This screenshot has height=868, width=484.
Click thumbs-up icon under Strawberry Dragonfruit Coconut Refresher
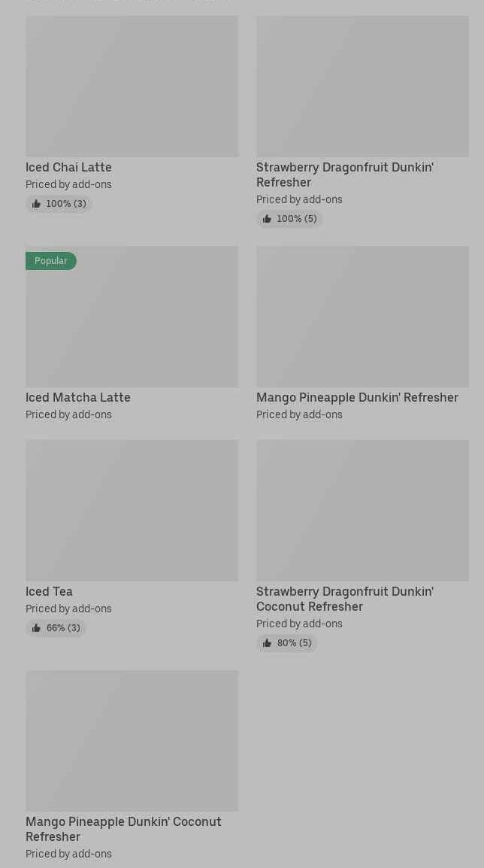(267, 643)
